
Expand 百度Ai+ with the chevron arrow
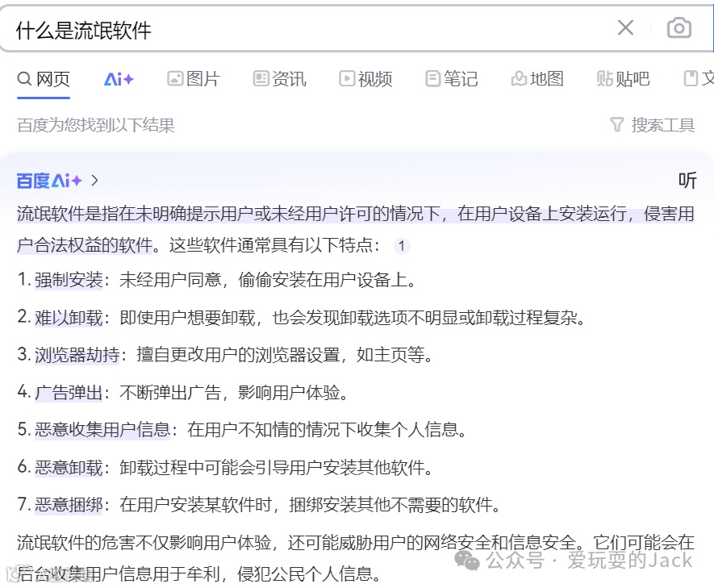tap(94, 181)
